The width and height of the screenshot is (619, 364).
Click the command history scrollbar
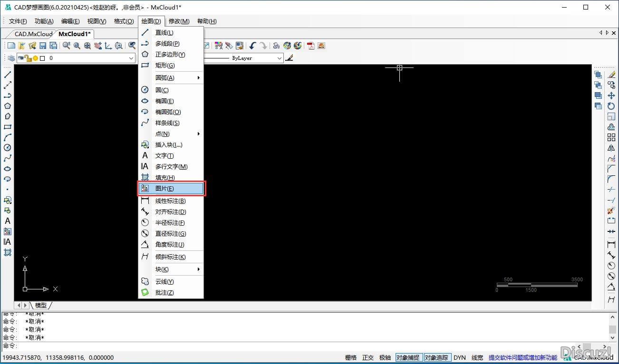point(613,328)
